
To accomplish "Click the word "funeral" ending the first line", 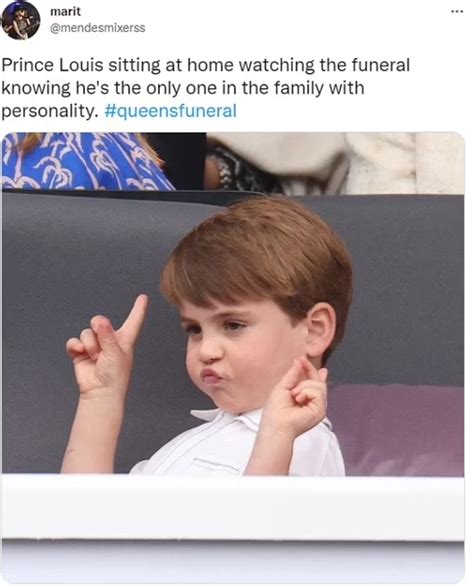I will point(381,65).
